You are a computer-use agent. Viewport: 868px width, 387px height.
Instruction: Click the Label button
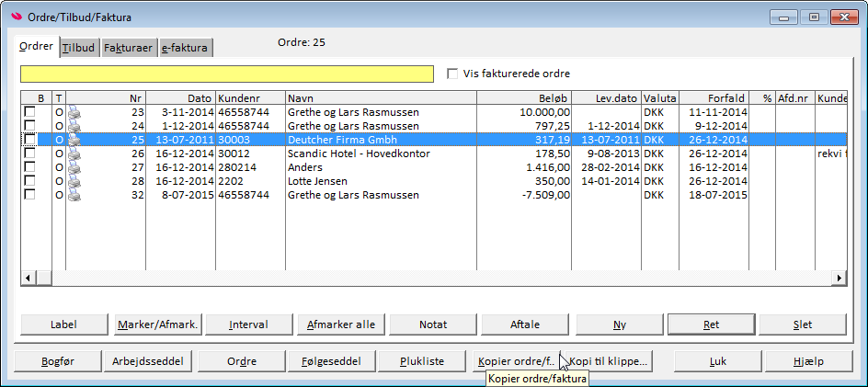63,325
